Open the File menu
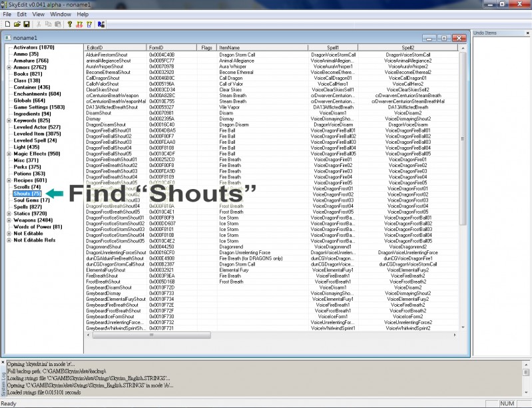Viewport: 532px width, 408px height. pyautogui.click(x=7, y=14)
